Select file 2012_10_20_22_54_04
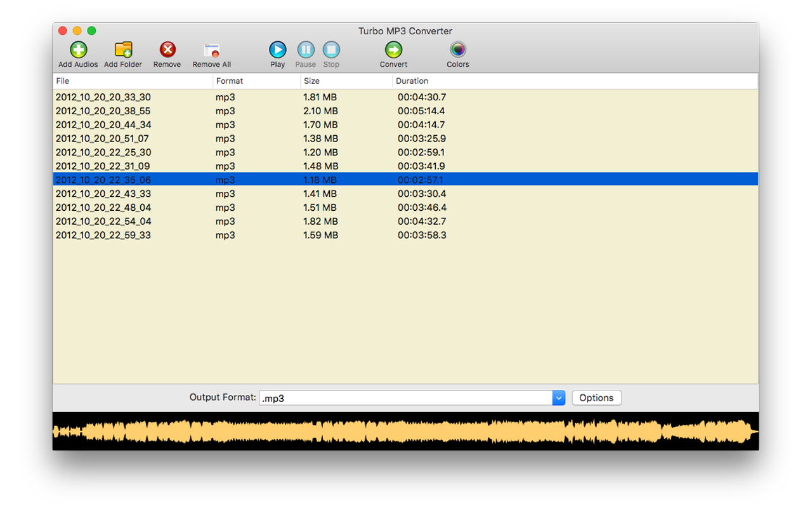Screen dimensions: 812x508 [x=103, y=222]
